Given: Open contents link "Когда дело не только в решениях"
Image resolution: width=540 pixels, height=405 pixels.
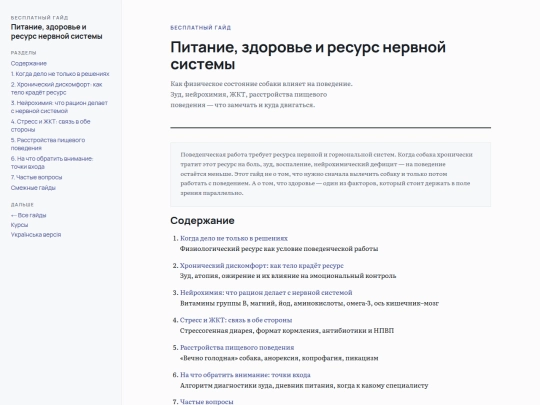Looking at the screenshot, I should pyautogui.click(x=234, y=238).
